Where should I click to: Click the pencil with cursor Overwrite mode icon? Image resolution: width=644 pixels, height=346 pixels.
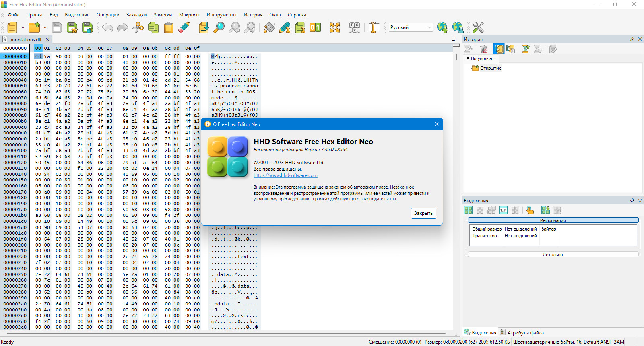click(x=285, y=27)
